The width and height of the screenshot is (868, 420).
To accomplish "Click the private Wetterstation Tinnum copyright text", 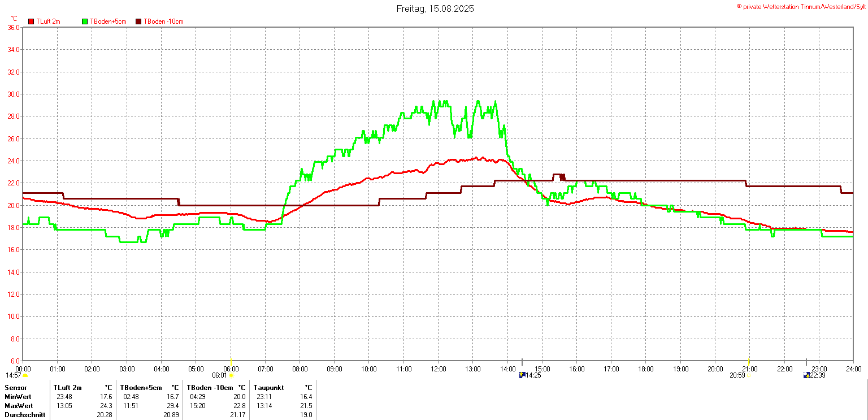I will coord(801,6).
